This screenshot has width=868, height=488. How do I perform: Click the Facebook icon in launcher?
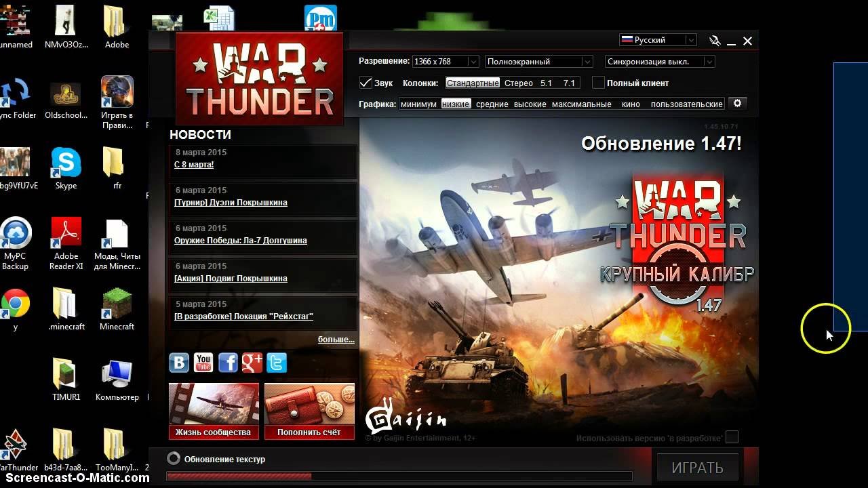point(228,363)
